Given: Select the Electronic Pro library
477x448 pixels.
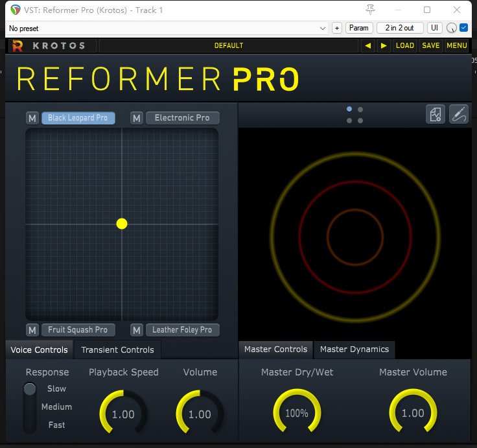Looking at the screenshot, I should (183, 118).
